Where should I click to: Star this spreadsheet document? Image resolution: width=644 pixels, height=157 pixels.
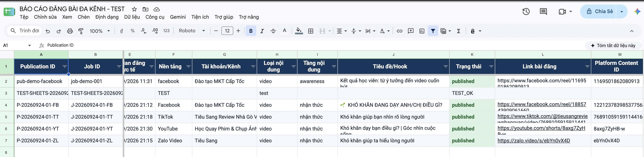point(134,9)
